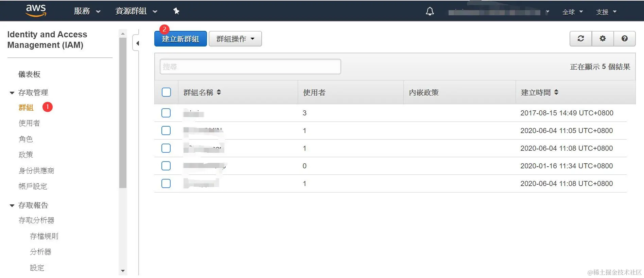Open 存取分析器 page
Screen dimensions: 644x278
(36, 220)
